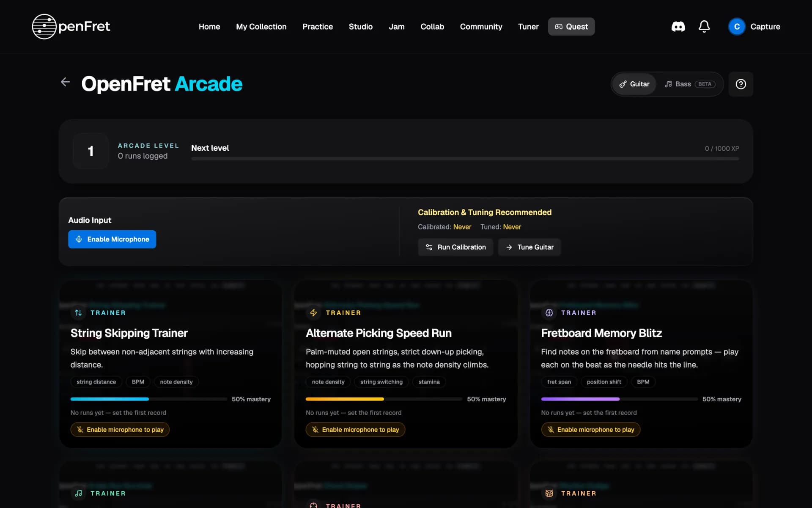Open the Collab page

coord(432,27)
